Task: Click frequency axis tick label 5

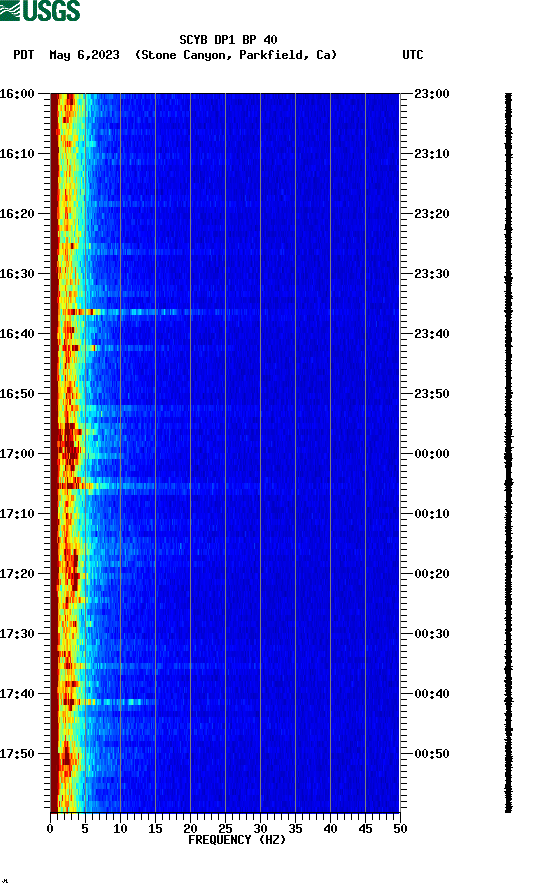Action: tap(85, 829)
